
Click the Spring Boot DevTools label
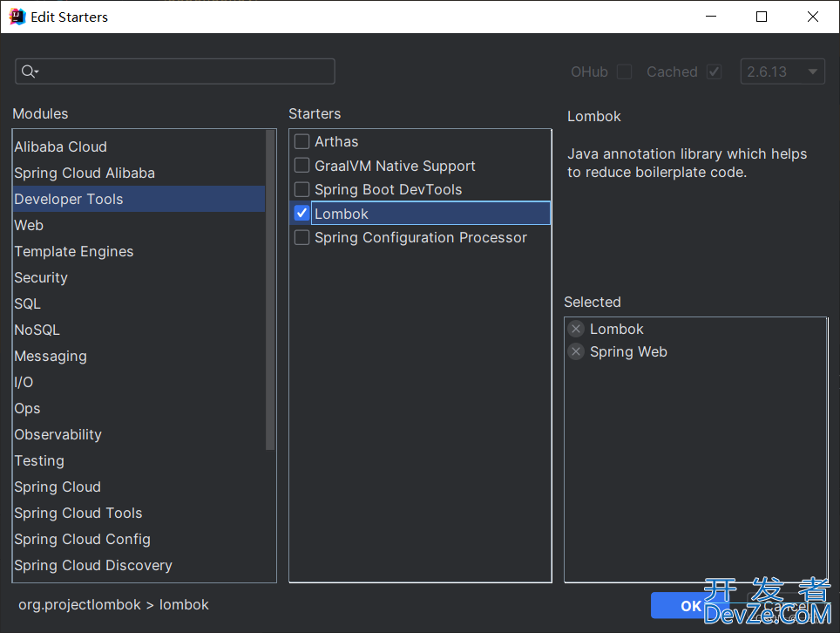point(388,190)
